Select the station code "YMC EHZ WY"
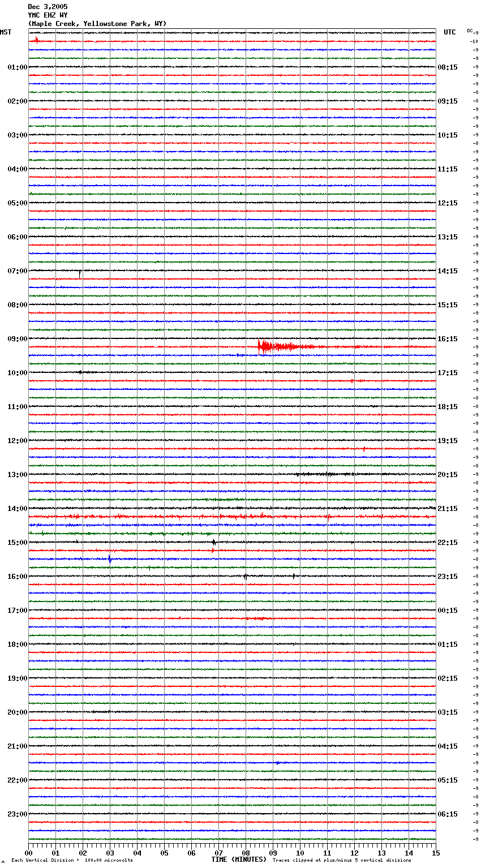This screenshot has height=868, width=481. click(48, 15)
